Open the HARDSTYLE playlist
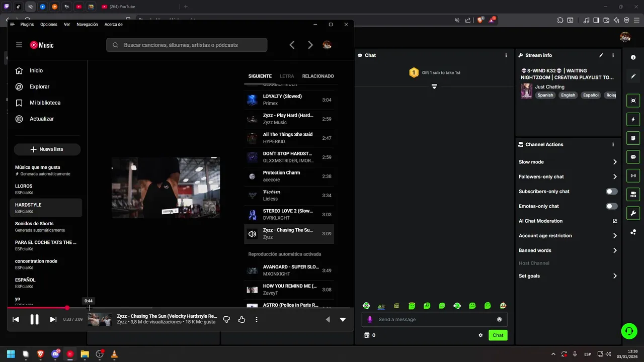Image resolution: width=644 pixels, height=362 pixels. [x=46, y=208]
